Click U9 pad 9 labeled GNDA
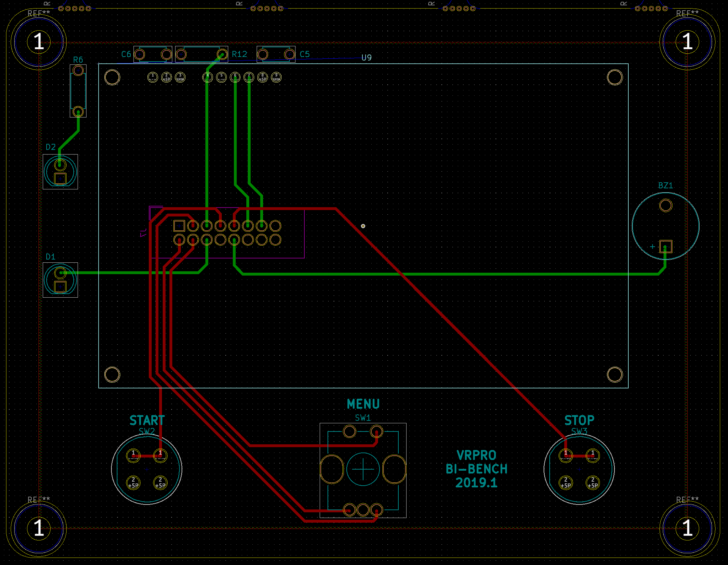Viewport: 728px width, 565px height. click(x=276, y=77)
